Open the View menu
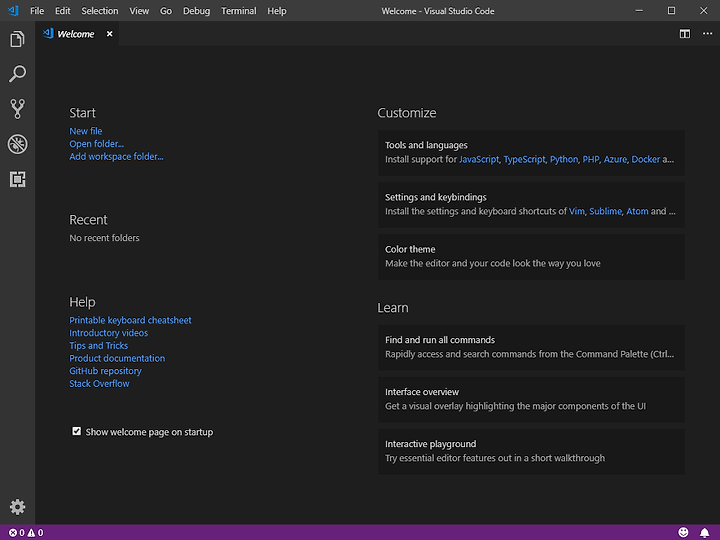The width and height of the screenshot is (720, 540). pos(139,11)
